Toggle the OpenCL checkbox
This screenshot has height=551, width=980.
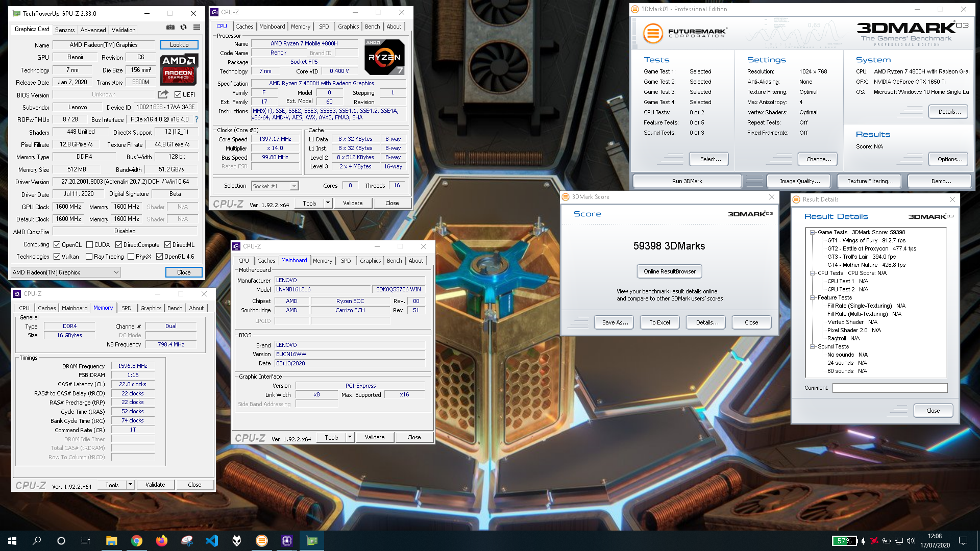tap(57, 245)
